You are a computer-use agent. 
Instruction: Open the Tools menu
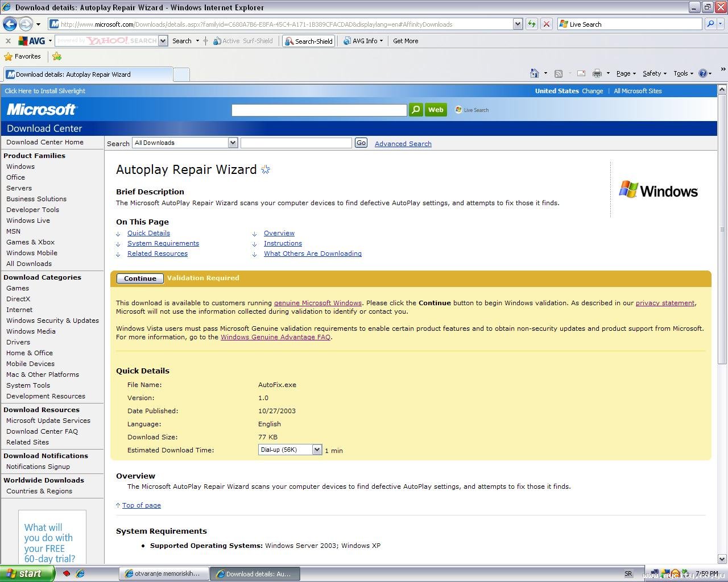[x=683, y=73]
